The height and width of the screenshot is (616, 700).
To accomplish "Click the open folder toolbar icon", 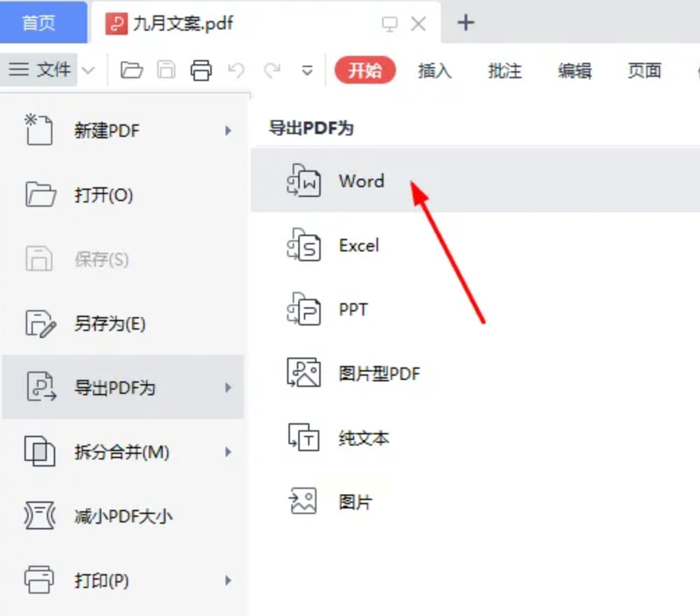I will (132, 70).
